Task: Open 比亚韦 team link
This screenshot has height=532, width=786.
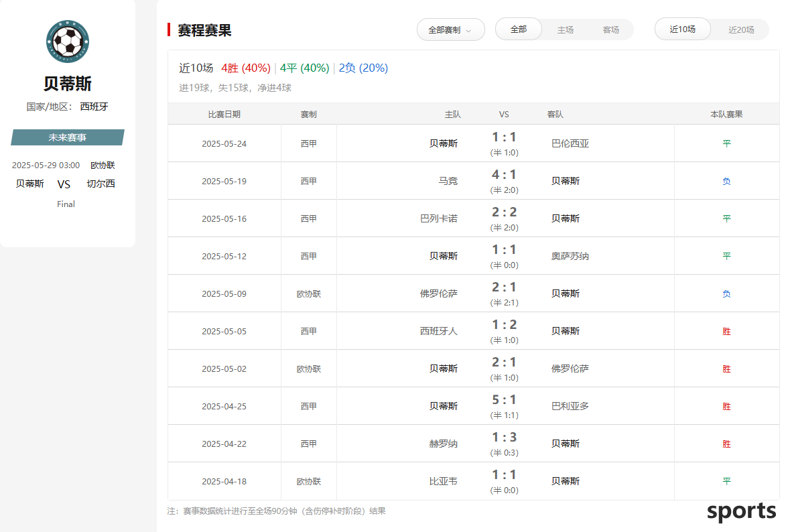Action: [443, 481]
